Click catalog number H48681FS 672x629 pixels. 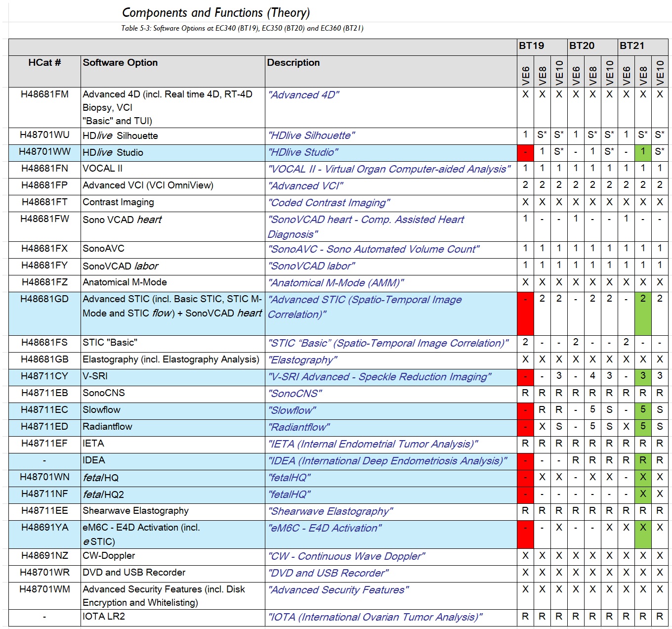(x=44, y=343)
